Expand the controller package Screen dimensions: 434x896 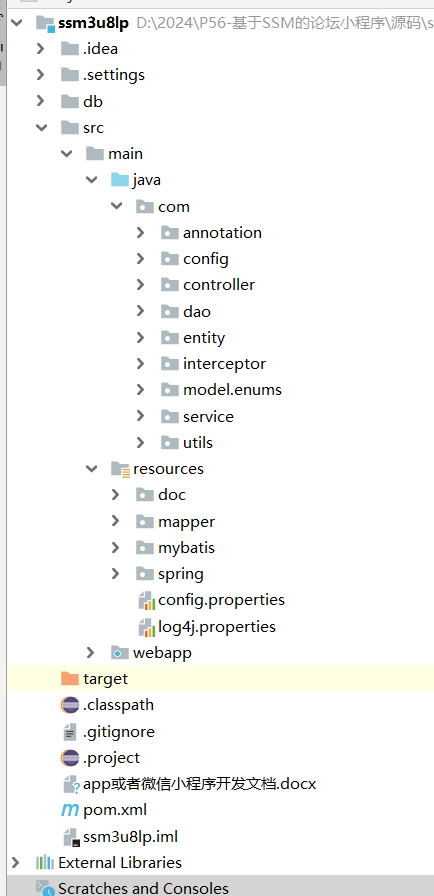140,285
